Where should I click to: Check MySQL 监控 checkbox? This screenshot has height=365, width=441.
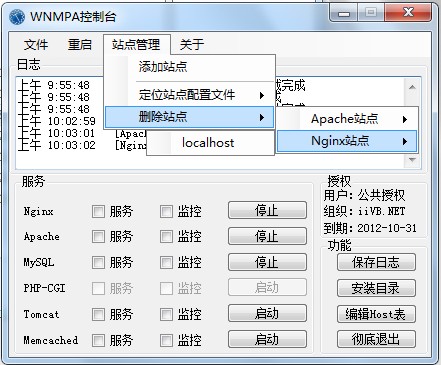[166, 262]
